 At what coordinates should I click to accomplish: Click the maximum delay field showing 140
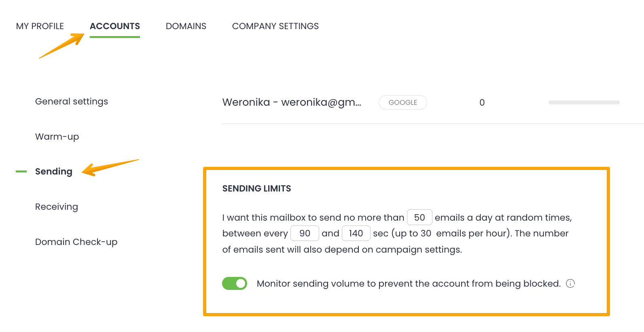[x=356, y=233]
